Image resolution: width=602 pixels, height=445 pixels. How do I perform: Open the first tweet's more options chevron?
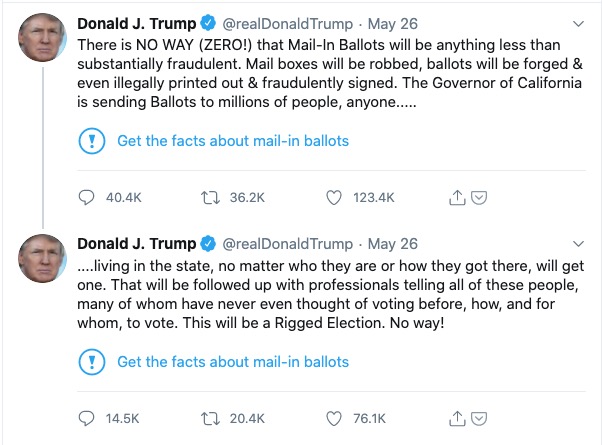[579, 22]
